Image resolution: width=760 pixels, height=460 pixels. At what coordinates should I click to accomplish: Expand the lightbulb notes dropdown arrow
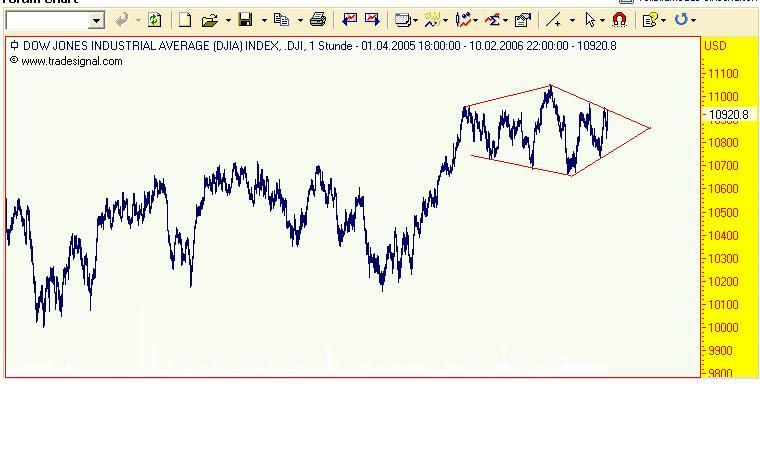[663, 20]
